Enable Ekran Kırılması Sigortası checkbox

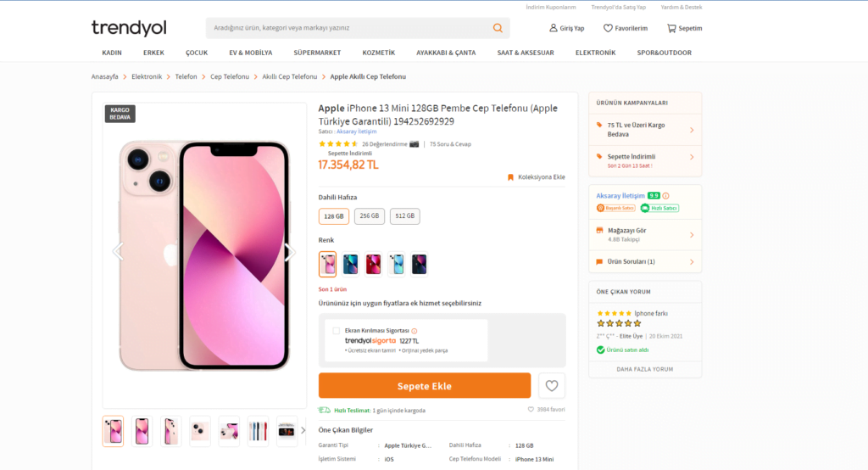(337, 330)
